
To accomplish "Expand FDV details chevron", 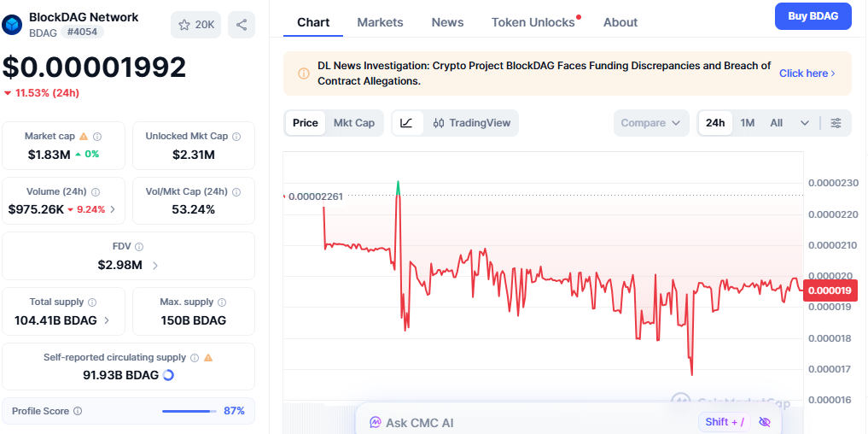I will 155,266.
